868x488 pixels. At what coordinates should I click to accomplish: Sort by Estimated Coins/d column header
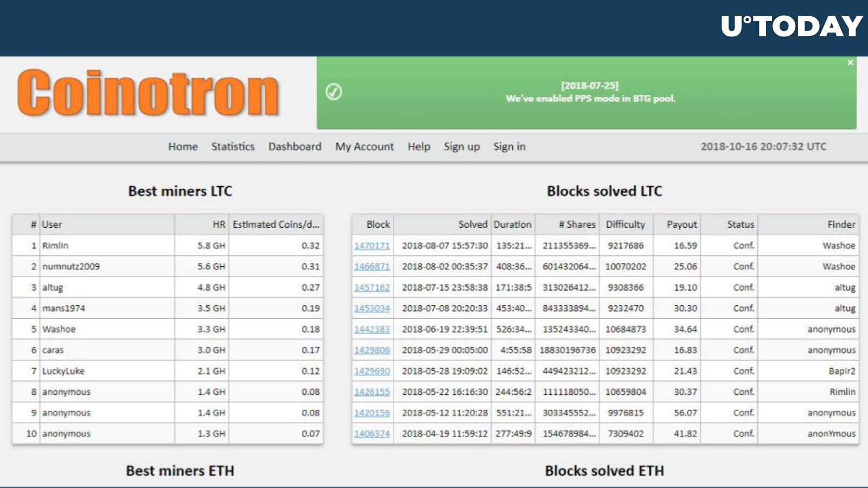[276, 224]
